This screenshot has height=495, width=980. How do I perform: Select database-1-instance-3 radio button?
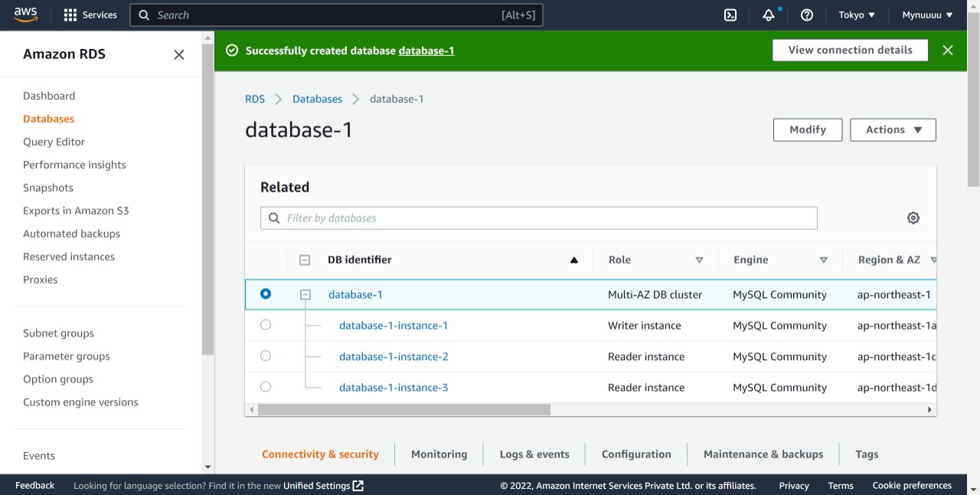266,387
